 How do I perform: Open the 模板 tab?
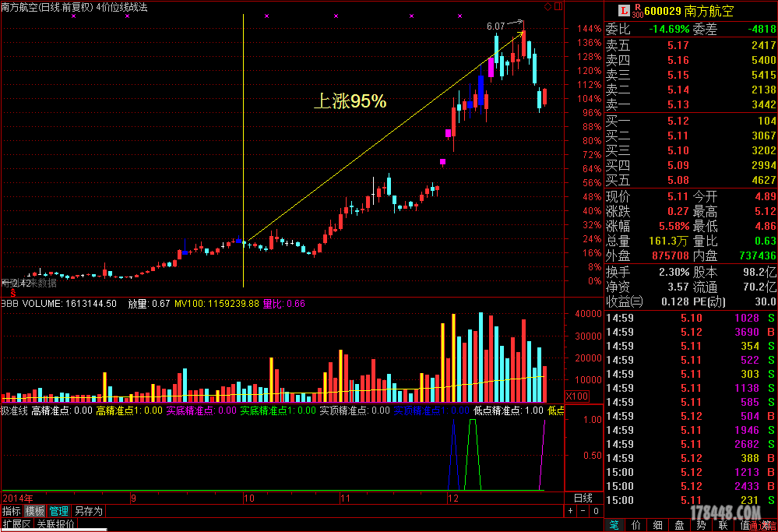coord(35,511)
